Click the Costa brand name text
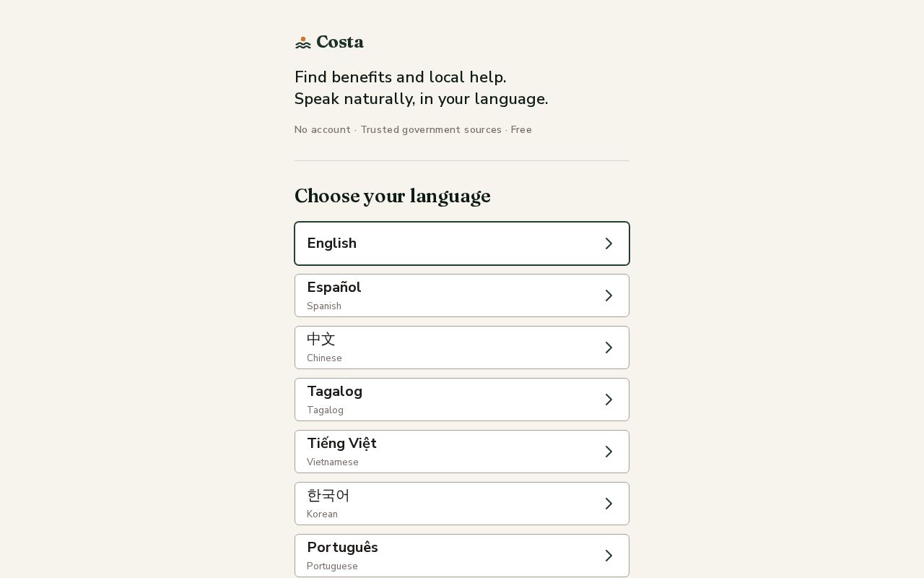924x578 pixels. point(340,43)
